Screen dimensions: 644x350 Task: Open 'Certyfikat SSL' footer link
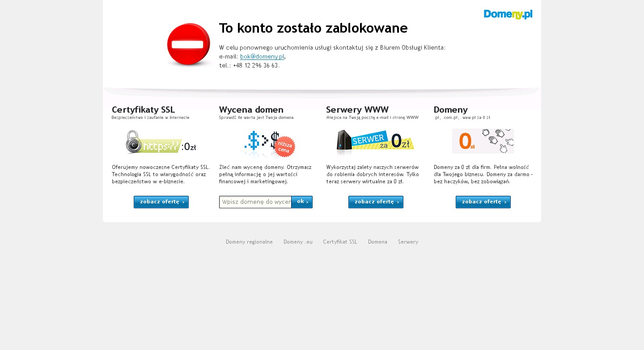(340, 242)
